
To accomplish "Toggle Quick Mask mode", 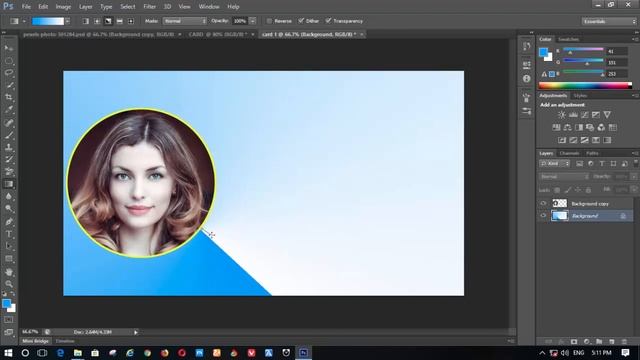I will [9, 320].
